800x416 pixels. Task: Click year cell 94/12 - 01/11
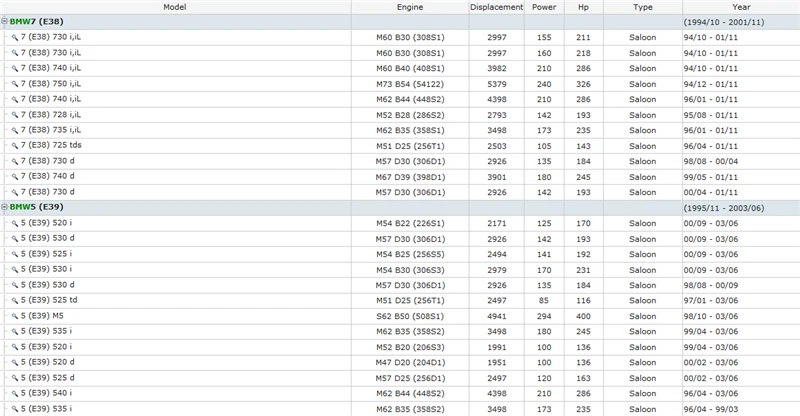click(x=711, y=84)
